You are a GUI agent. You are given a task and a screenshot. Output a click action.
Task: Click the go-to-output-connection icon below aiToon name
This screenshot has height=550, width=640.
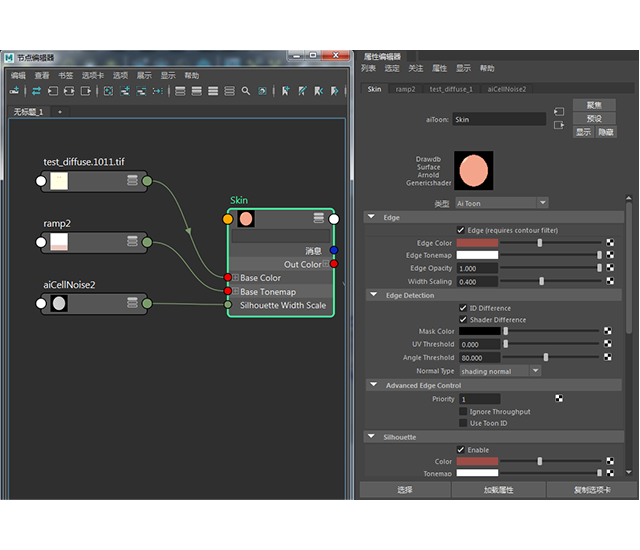click(x=558, y=125)
